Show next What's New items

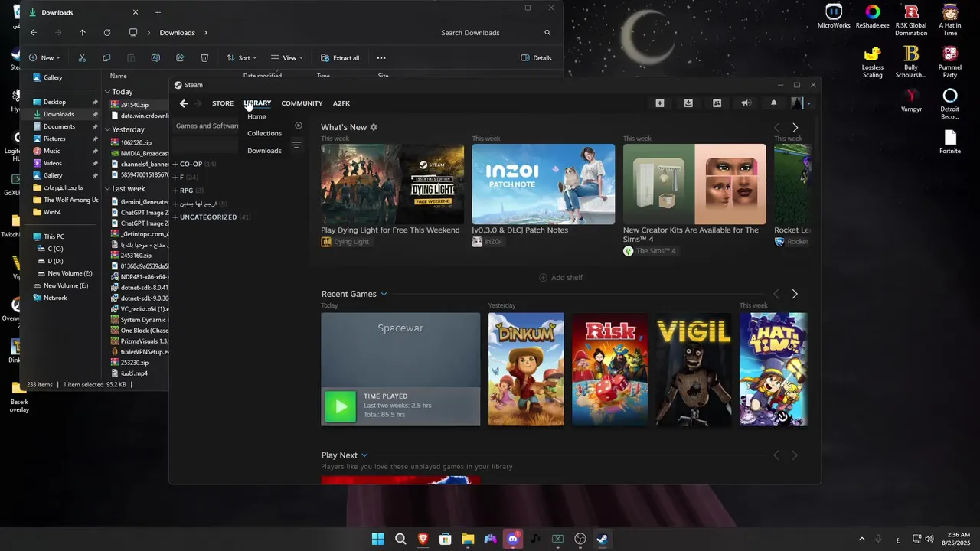click(795, 128)
